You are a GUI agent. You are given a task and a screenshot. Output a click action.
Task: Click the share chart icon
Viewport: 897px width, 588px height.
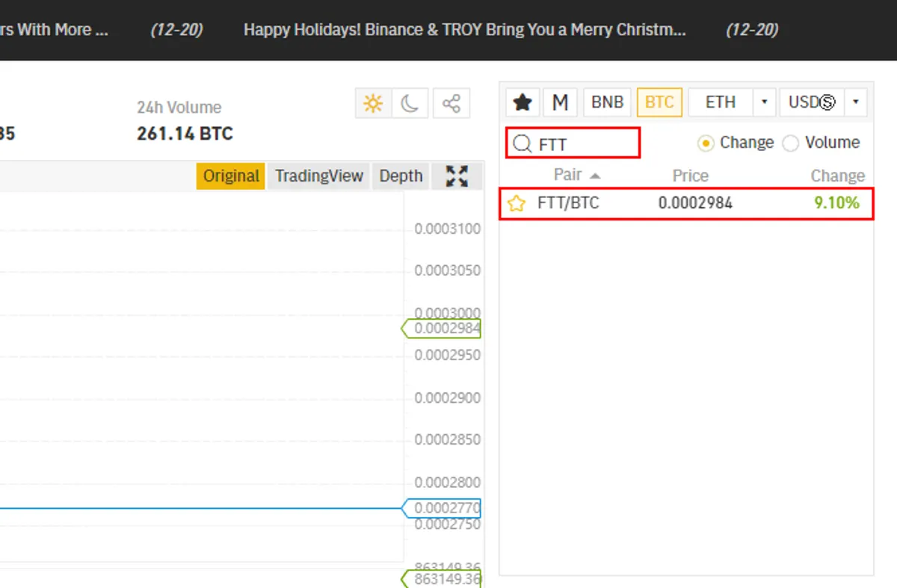click(x=451, y=103)
